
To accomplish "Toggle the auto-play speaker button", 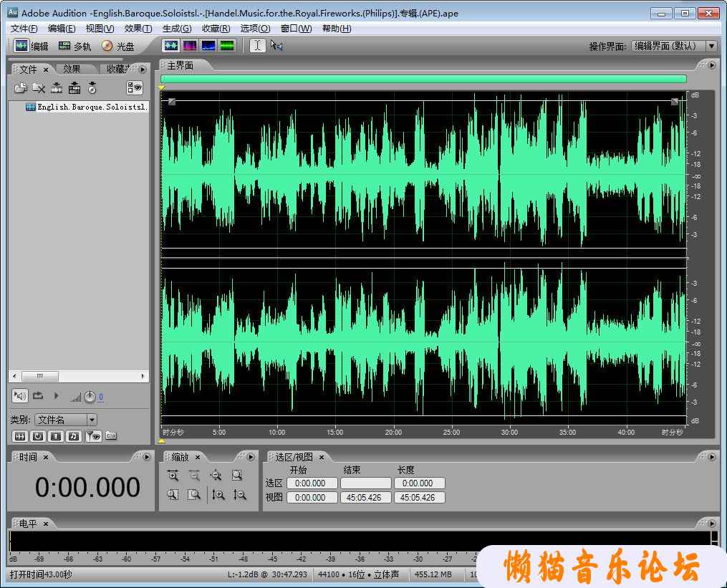I will (20, 395).
